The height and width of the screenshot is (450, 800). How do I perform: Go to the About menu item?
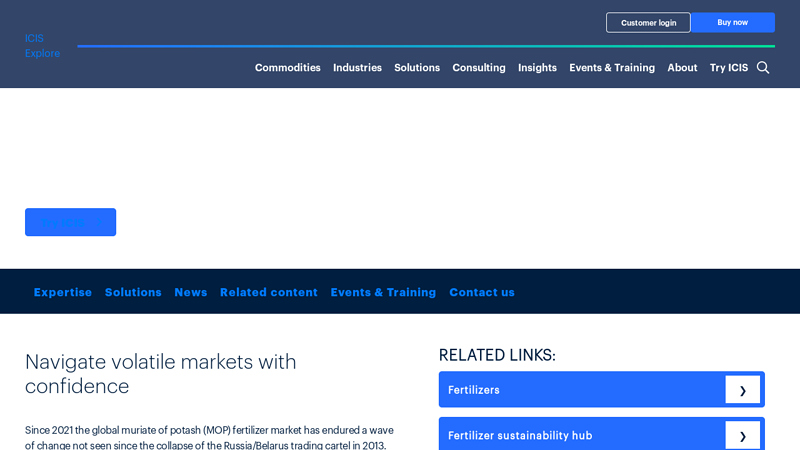pos(682,68)
